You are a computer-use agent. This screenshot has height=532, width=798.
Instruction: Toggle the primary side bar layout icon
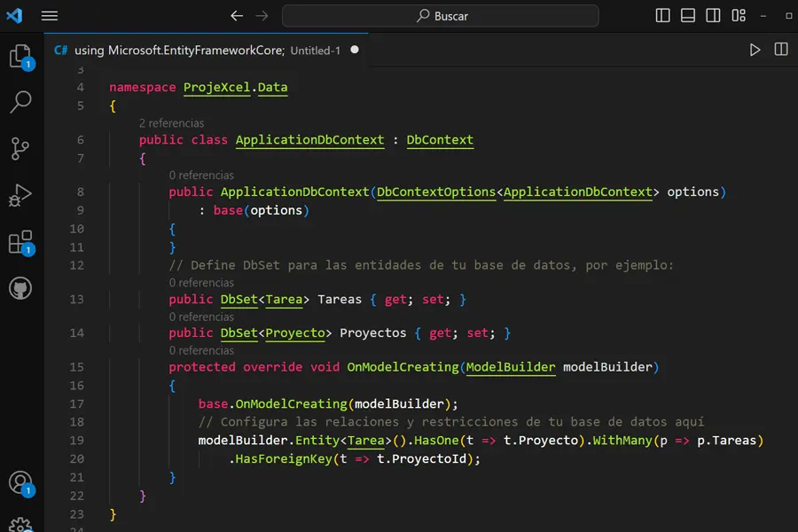pyautogui.click(x=662, y=16)
